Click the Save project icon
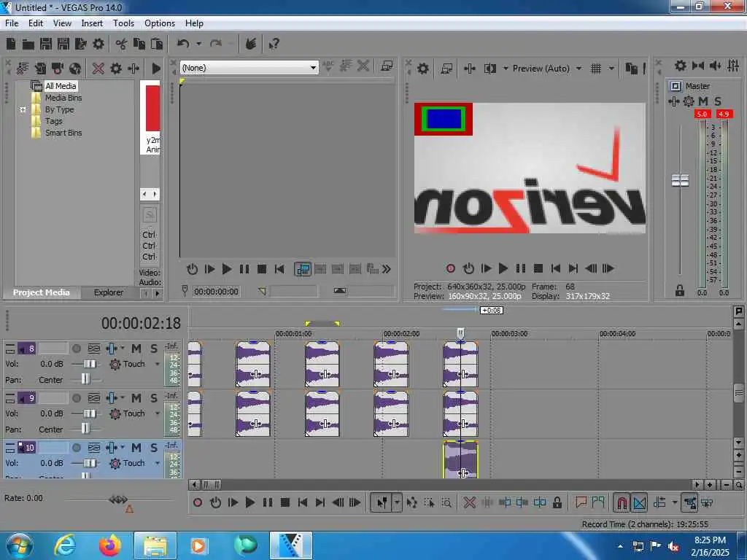Screen dimensions: 747x560 click(x=46, y=44)
